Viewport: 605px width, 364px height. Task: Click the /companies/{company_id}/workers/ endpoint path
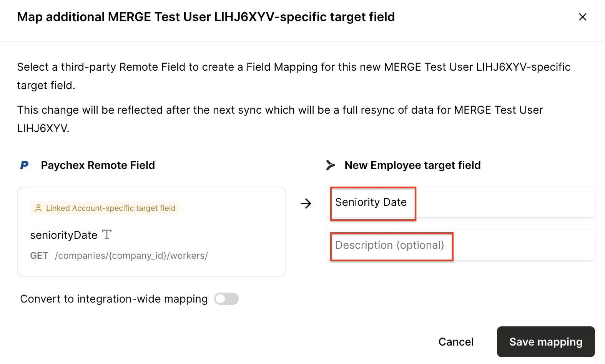(131, 256)
